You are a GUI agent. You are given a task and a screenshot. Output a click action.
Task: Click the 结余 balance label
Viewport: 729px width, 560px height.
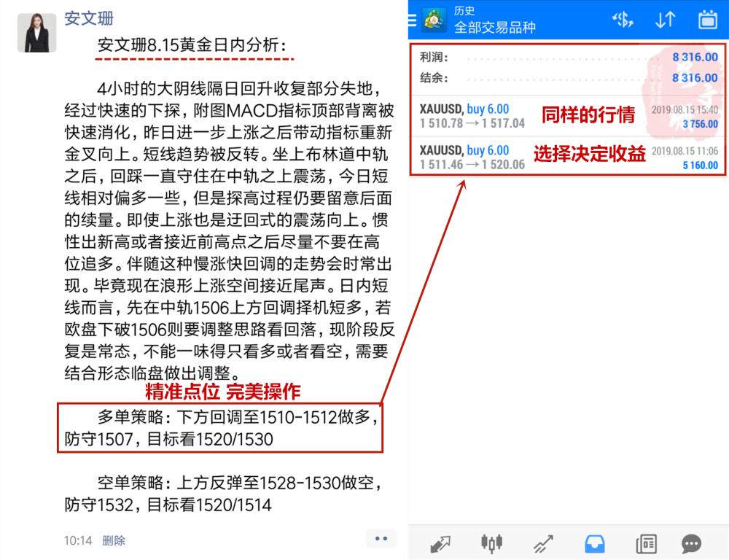coord(433,78)
